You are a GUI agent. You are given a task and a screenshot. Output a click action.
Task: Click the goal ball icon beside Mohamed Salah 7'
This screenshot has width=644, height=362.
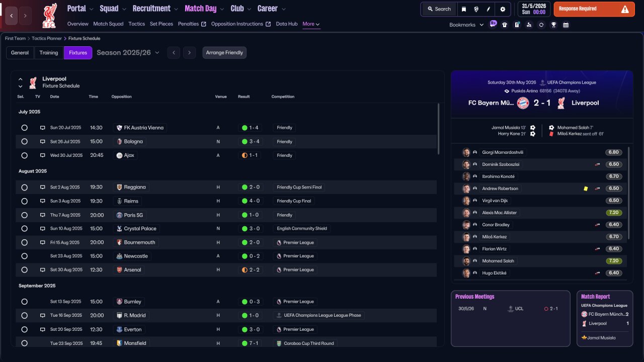click(551, 128)
